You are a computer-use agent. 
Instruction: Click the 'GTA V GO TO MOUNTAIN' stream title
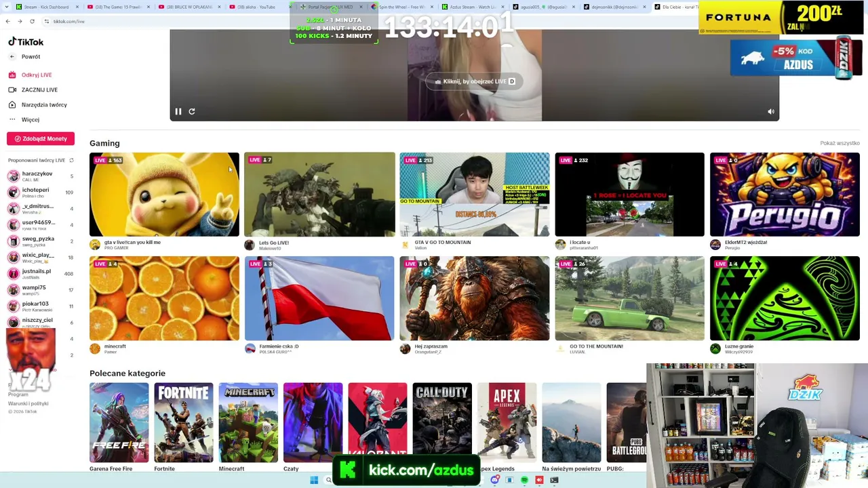(x=442, y=243)
